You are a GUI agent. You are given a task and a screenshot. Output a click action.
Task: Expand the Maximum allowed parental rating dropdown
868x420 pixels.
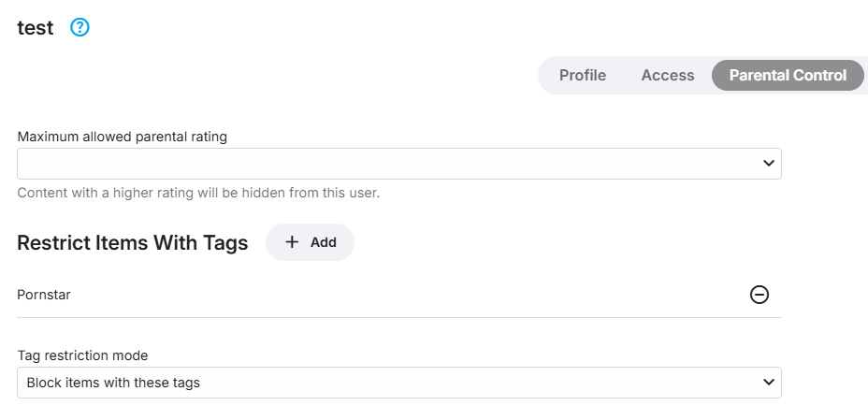click(x=398, y=164)
